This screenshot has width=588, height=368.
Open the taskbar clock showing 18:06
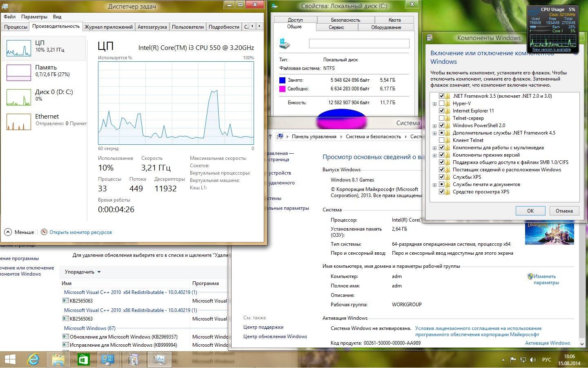[x=569, y=360]
